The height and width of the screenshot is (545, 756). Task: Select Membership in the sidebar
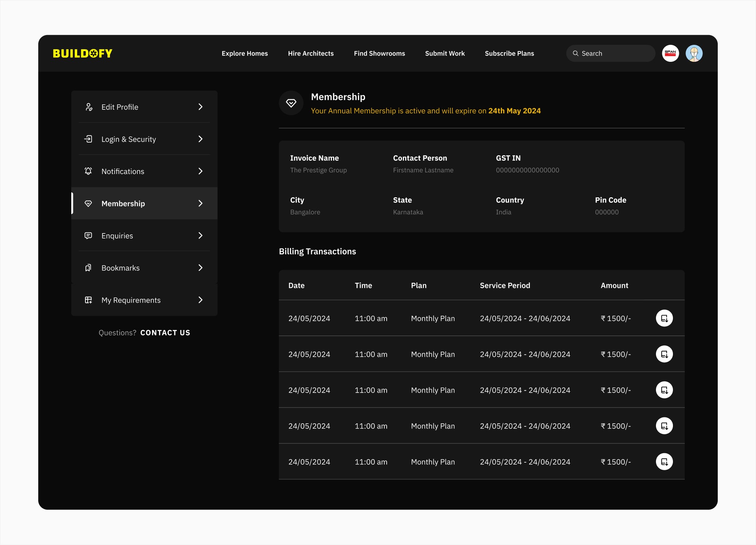[123, 204]
